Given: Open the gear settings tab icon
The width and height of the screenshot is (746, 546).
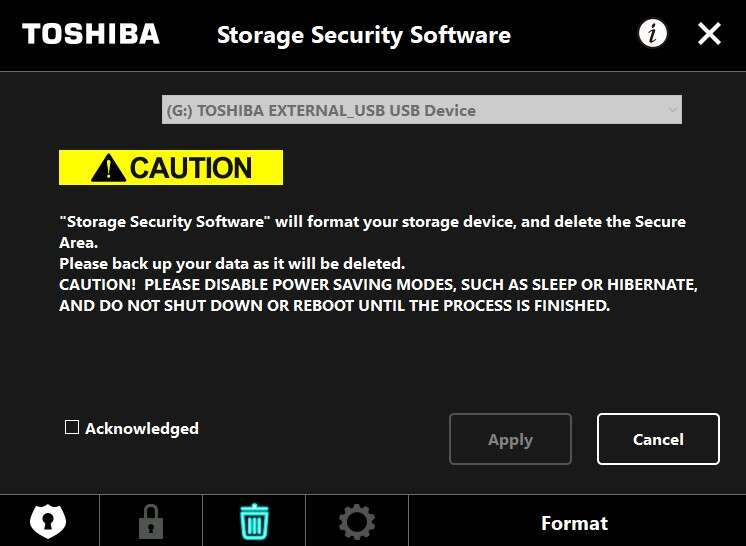Looking at the screenshot, I should (x=357, y=521).
